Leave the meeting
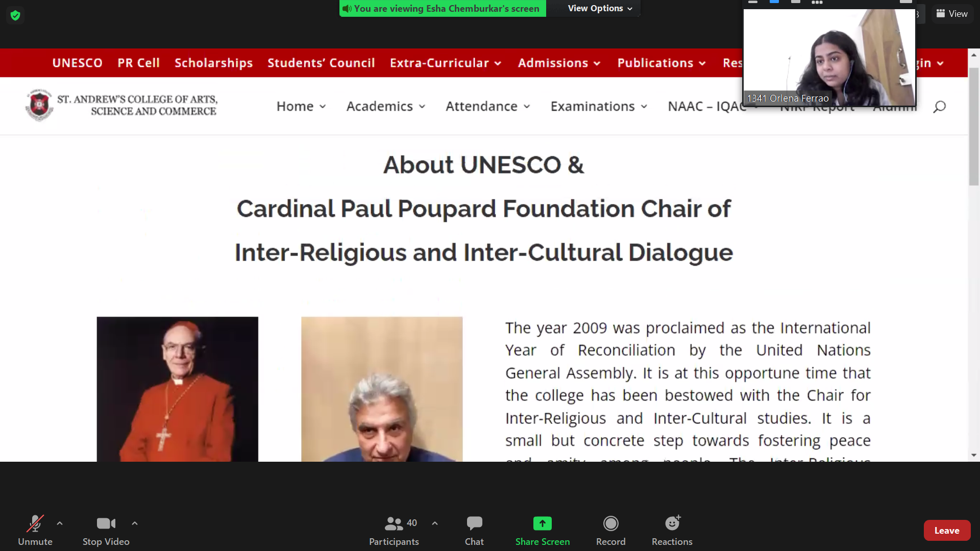Viewport: 980px width, 551px height. coord(947,531)
